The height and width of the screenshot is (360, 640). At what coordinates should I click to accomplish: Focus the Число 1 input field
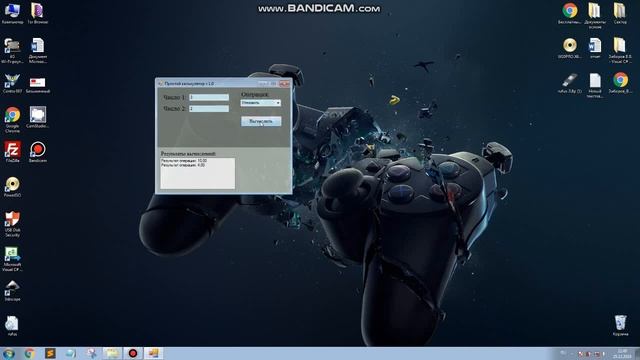209,97
